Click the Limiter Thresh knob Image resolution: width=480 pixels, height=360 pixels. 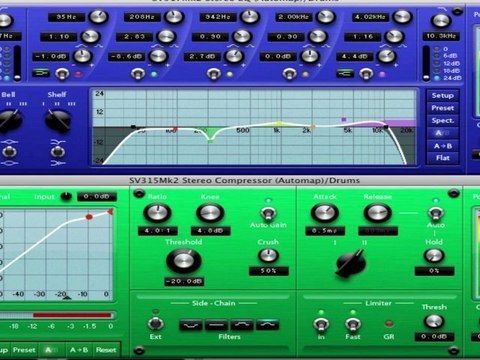(x=434, y=321)
